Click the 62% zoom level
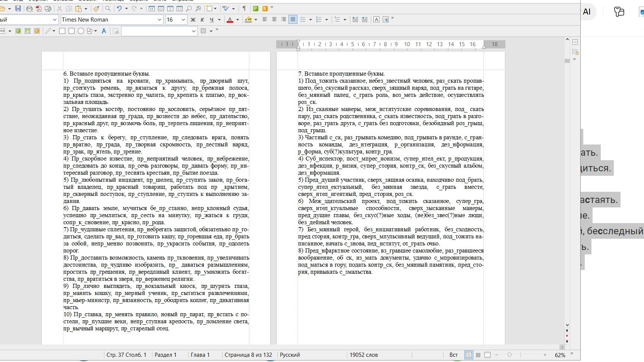Viewport: 644px width, 362px height. point(560,355)
